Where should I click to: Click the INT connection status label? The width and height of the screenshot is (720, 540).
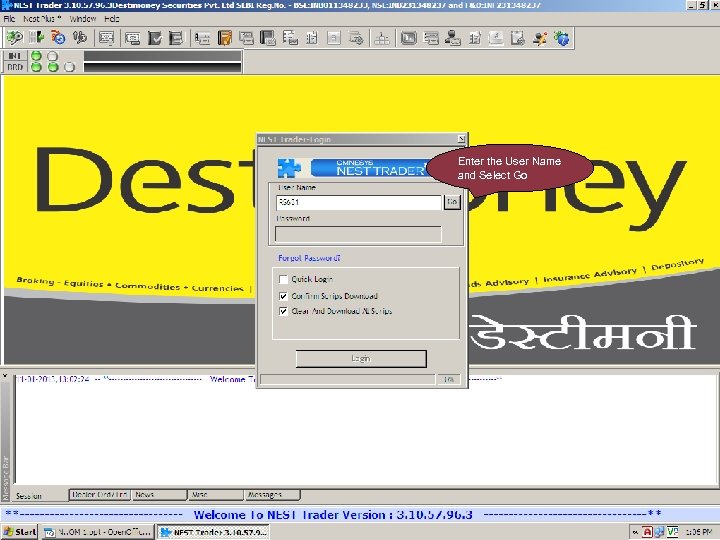[15, 56]
